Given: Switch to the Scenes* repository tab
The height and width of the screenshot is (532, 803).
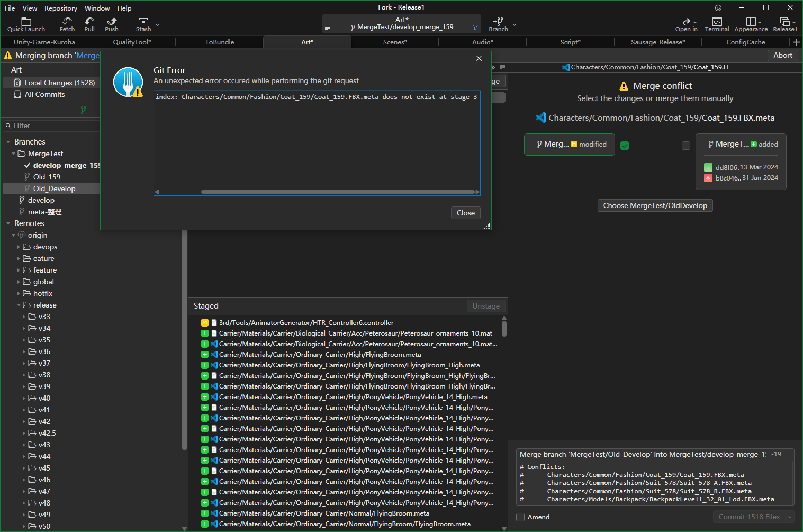Looking at the screenshot, I should [395, 42].
